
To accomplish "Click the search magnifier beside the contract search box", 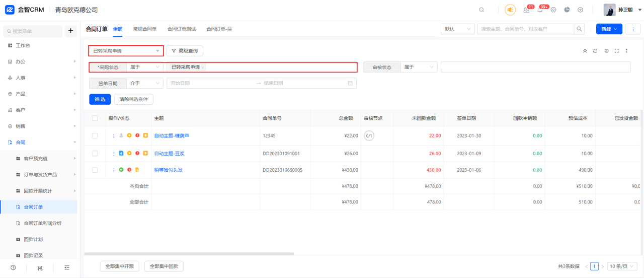I will (x=580, y=29).
